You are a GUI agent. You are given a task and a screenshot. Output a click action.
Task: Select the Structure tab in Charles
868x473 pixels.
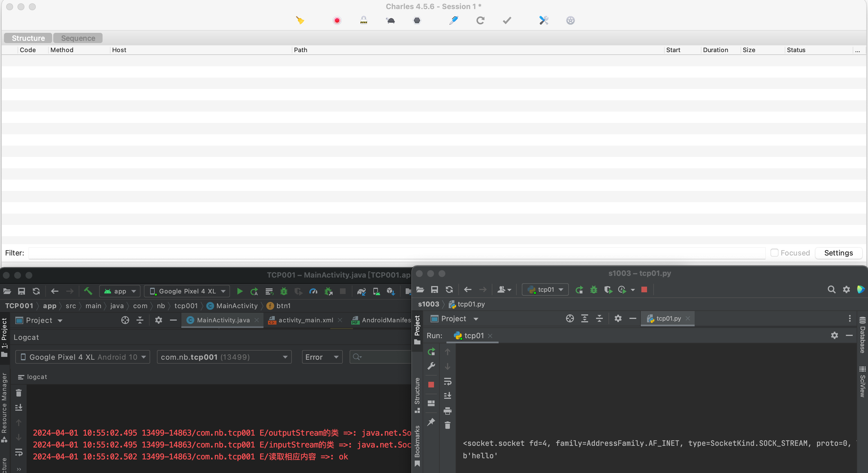pos(28,38)
